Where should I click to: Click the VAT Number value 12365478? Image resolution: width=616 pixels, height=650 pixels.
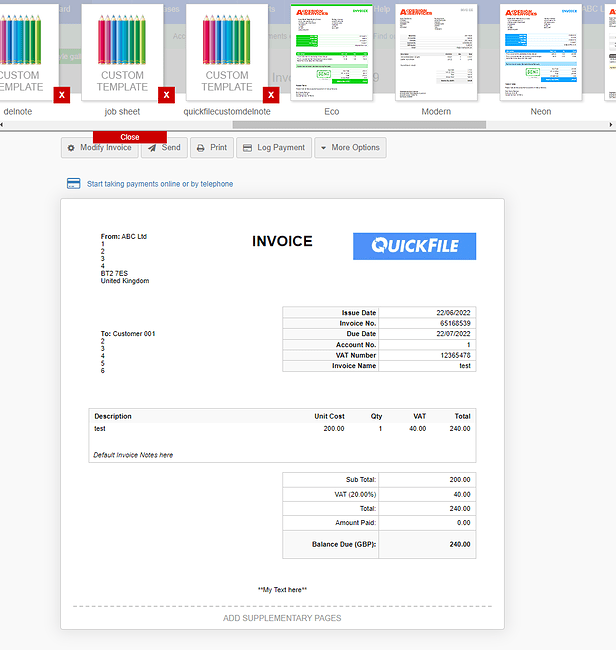pos(455,355)
